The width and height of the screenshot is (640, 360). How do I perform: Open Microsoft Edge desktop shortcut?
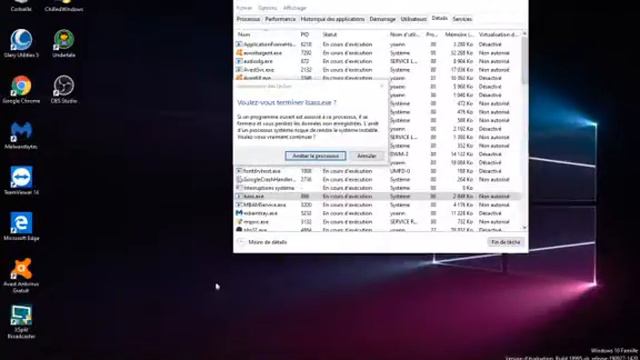[x=21, y=227]
